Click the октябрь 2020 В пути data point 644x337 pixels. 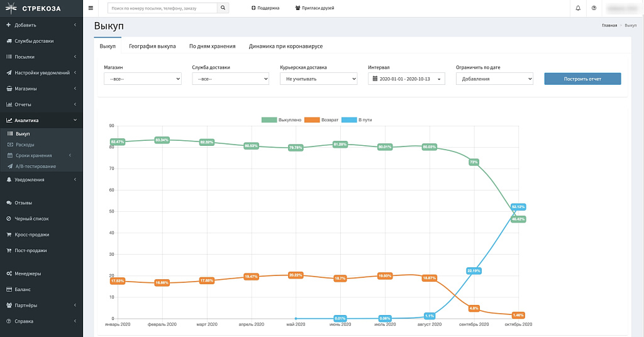pos(518,207)
